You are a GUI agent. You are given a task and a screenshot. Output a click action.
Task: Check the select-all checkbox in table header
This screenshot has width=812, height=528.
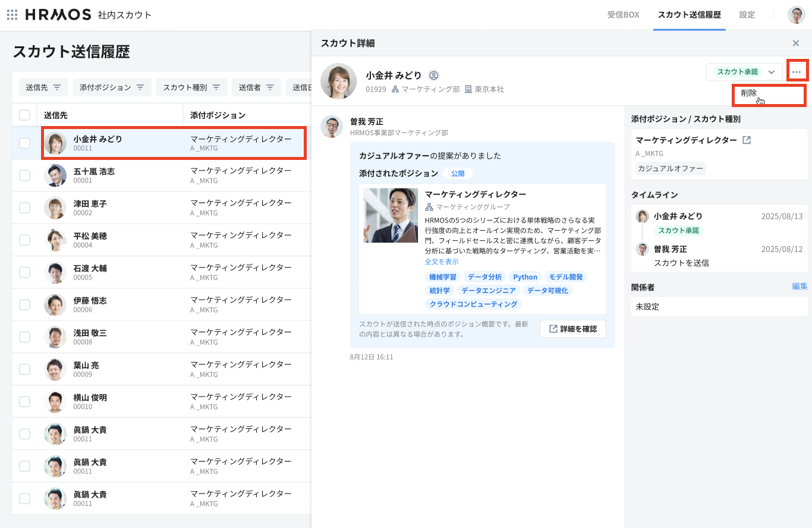point(25,115)
